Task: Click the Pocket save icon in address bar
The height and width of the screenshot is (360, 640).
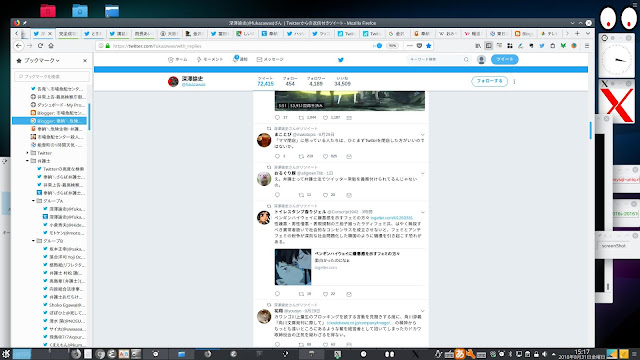Action: (x=419, y=46)
